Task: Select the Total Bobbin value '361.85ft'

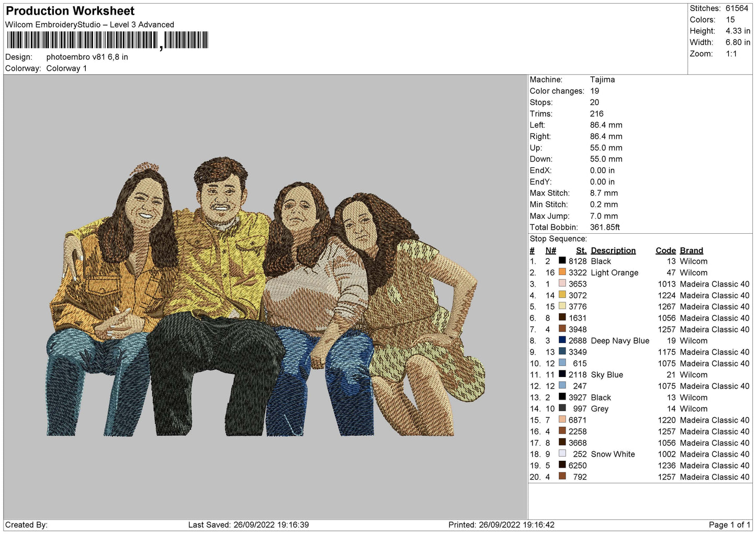Action: pyautogui.click(x=605, y=228)
